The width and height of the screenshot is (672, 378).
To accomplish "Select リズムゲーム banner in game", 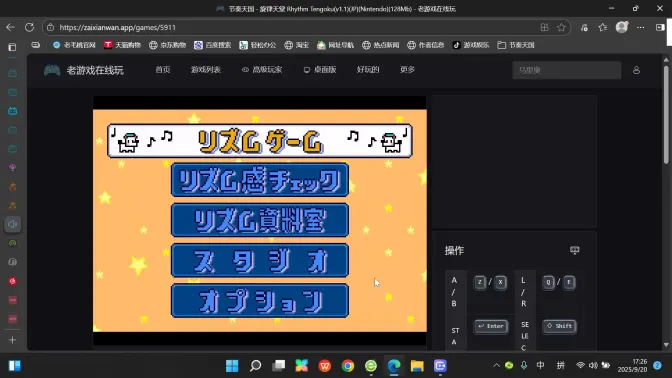I will 260,141.
